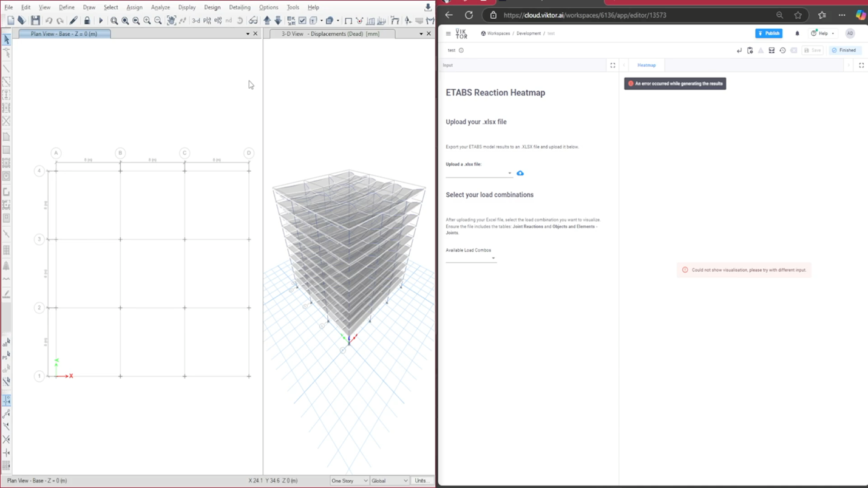
Task: Open the File menu
Action: tap(8, 7)
